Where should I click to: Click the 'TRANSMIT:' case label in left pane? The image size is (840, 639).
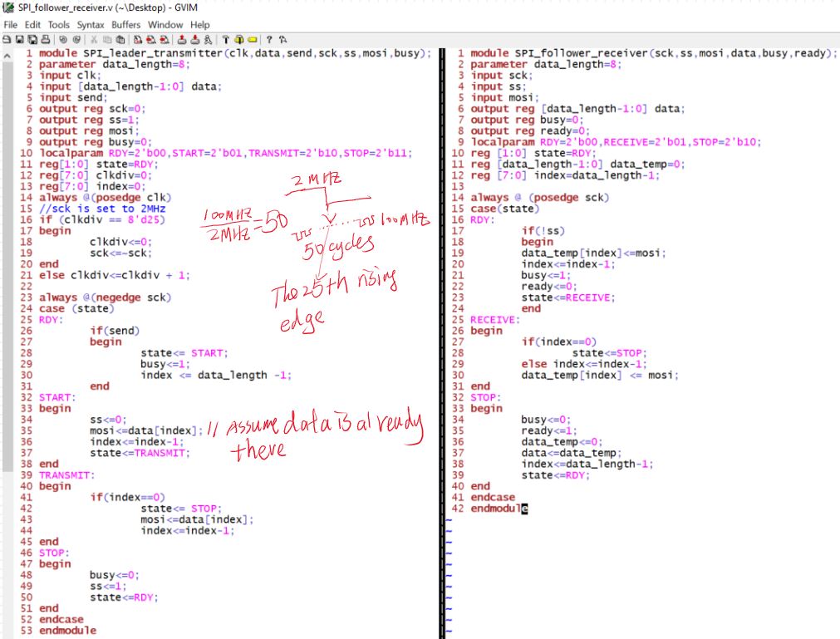coord(67,475)
